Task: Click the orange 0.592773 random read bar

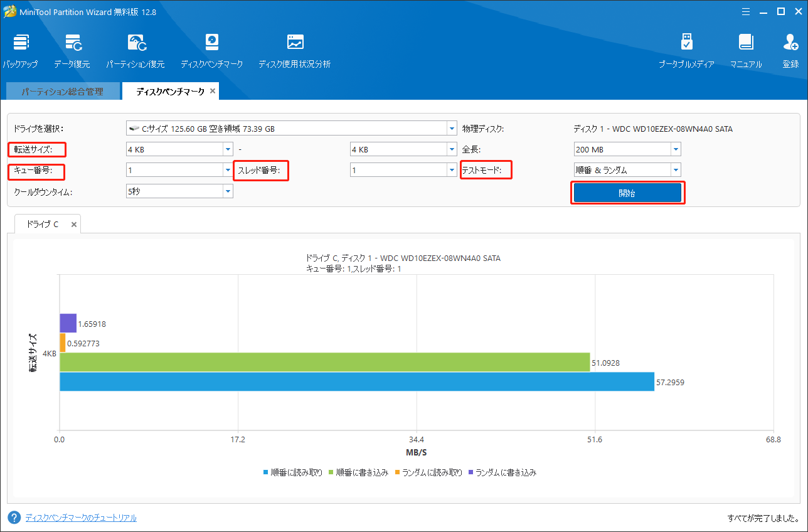Action: coord(63,343)
